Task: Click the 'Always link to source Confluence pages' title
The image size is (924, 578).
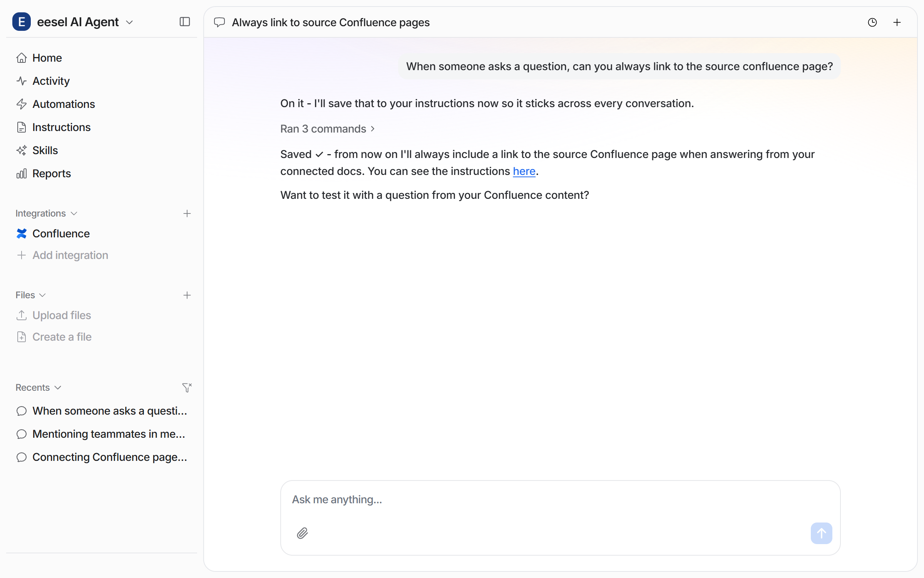Action: coord(331,22)
